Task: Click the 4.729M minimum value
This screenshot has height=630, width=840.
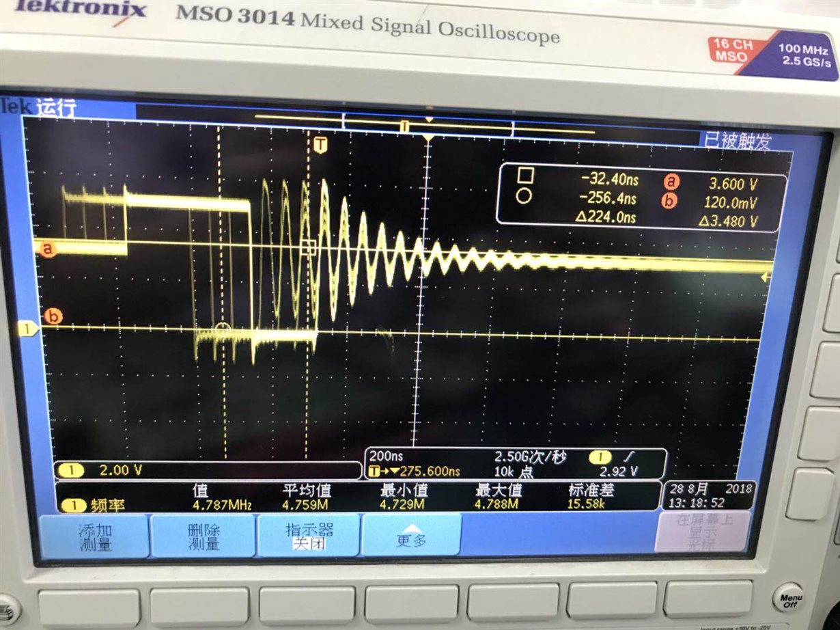Action: (402, 504)
